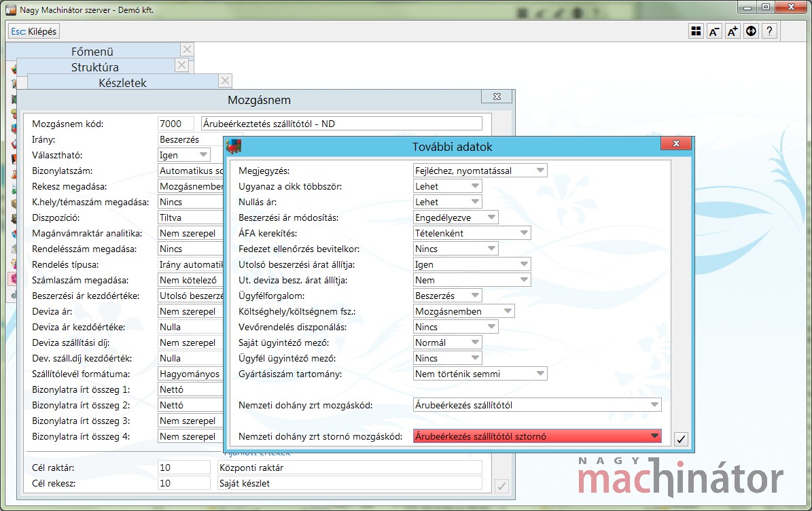Close the Mozgásnem window with its X

pyautogui.click(x=497, y=96)
